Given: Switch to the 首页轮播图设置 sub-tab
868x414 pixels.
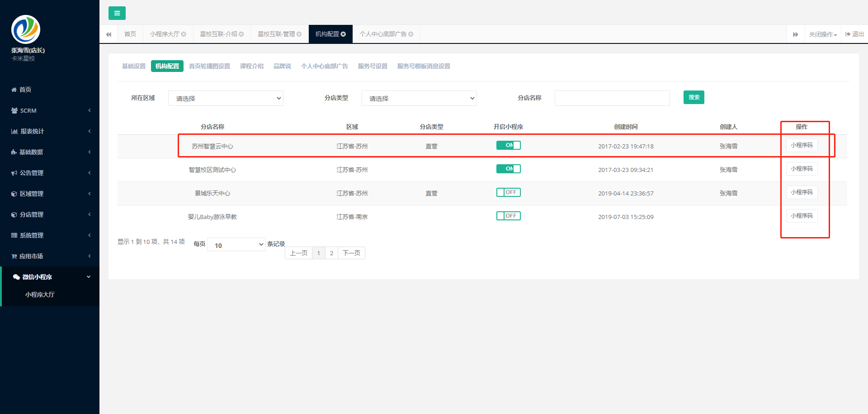Looking at the screenshot, I should pyautogui.click(x=209, y=66).
